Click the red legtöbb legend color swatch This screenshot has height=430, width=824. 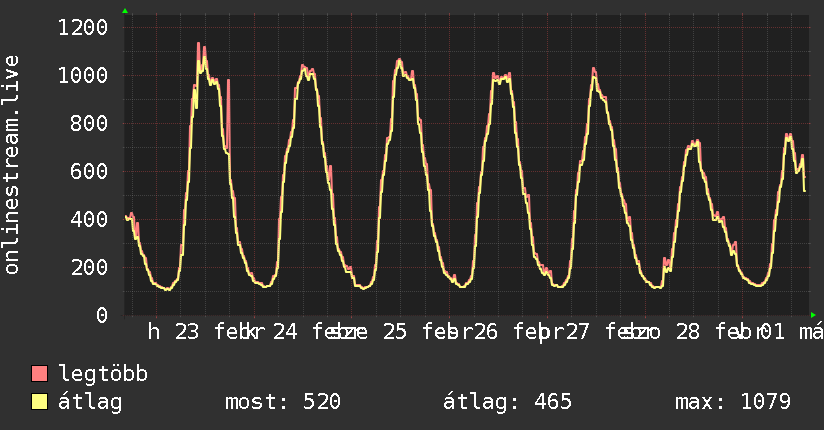point(40,375)
